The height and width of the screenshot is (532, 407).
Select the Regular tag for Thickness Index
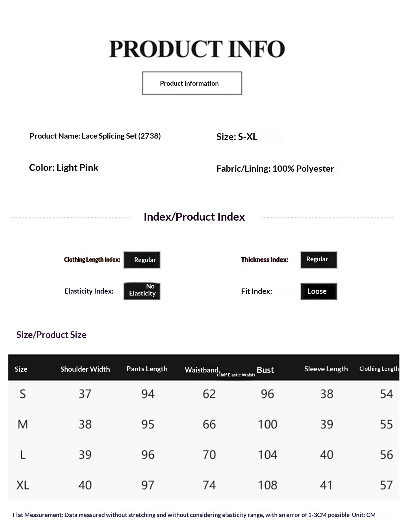point(319,260)
